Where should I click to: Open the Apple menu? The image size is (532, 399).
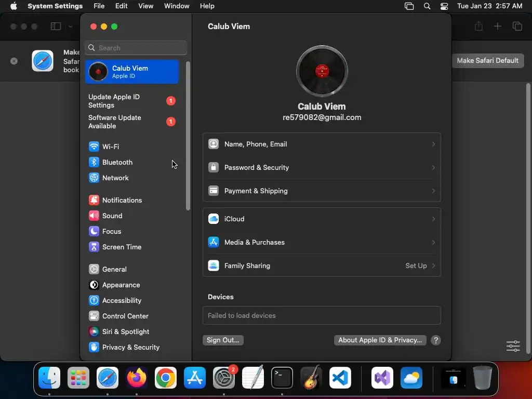point(14,6)
